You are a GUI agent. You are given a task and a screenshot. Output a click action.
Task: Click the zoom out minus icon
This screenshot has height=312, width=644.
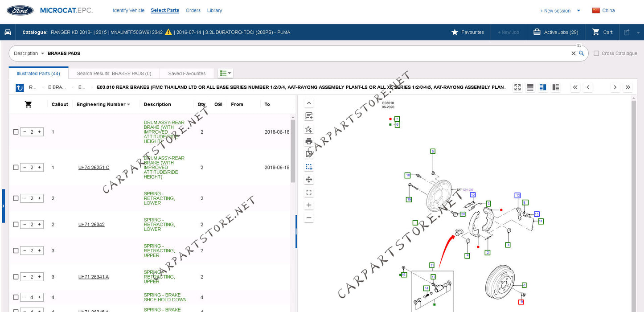coord(309,218)
